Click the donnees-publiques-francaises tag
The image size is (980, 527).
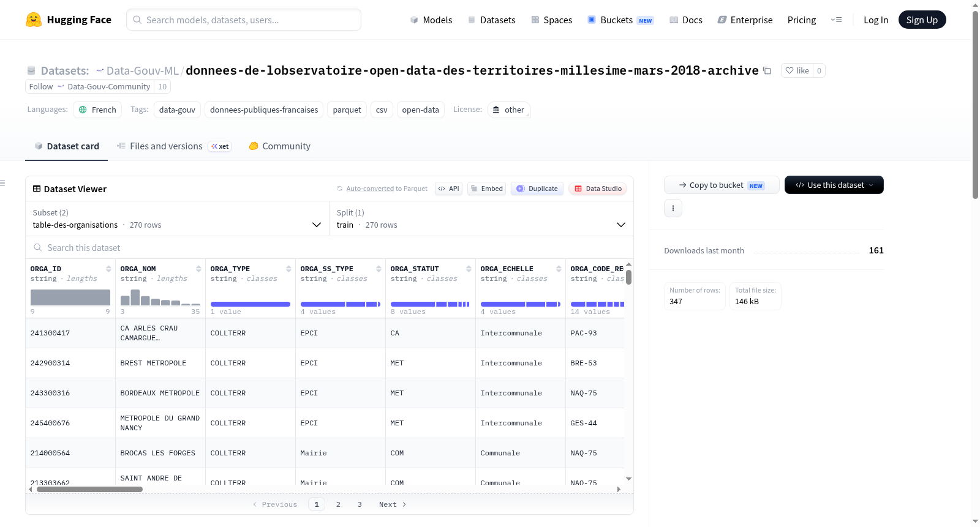pyautogui.click(x=264, y=110)
